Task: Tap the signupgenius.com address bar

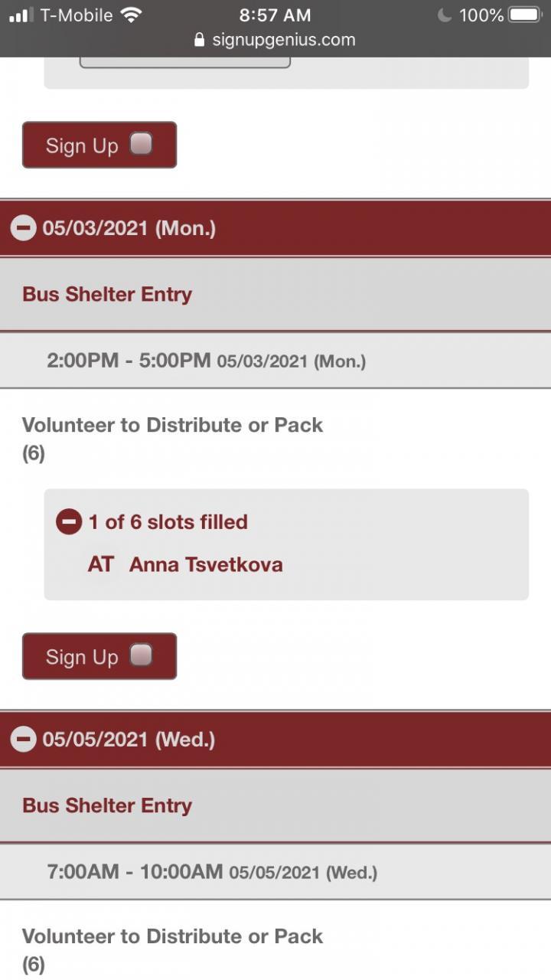Action: tap(283, 40)
